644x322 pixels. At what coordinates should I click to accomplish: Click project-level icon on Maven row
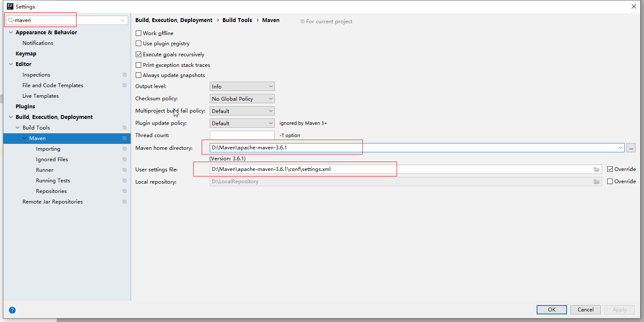[x=124, y=138]
